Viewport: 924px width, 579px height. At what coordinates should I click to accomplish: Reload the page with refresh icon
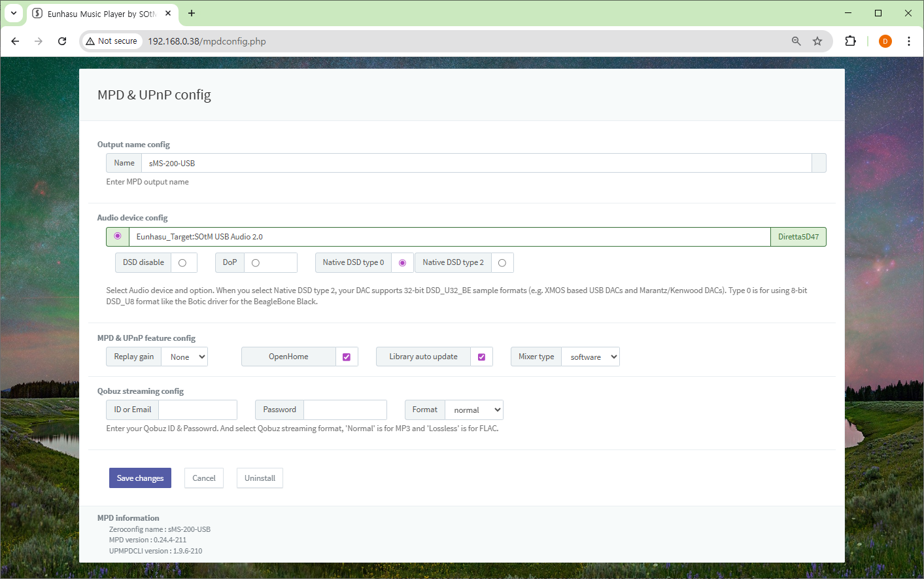pyautogui.click(x=62, y=41)
